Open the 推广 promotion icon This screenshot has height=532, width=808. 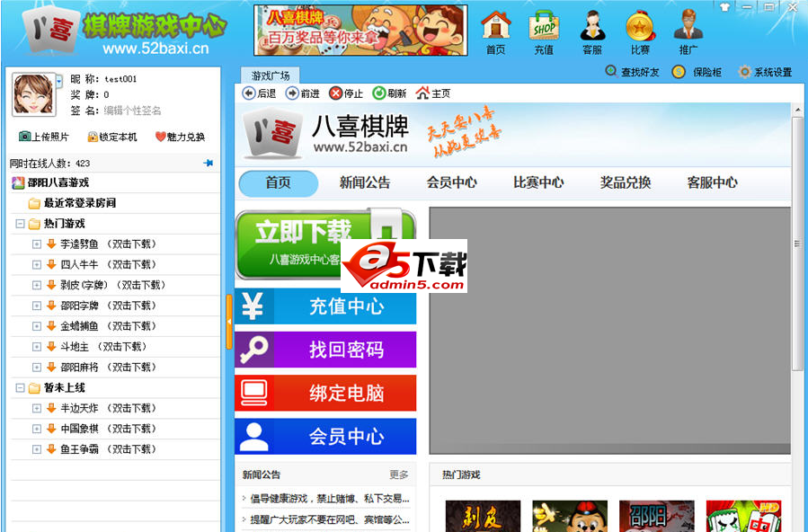(688, 32)
